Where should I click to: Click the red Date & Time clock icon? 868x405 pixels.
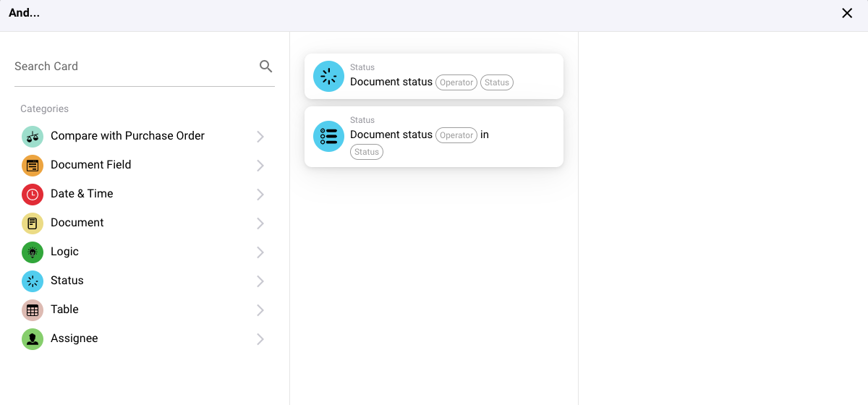click(x=33, y=195)
